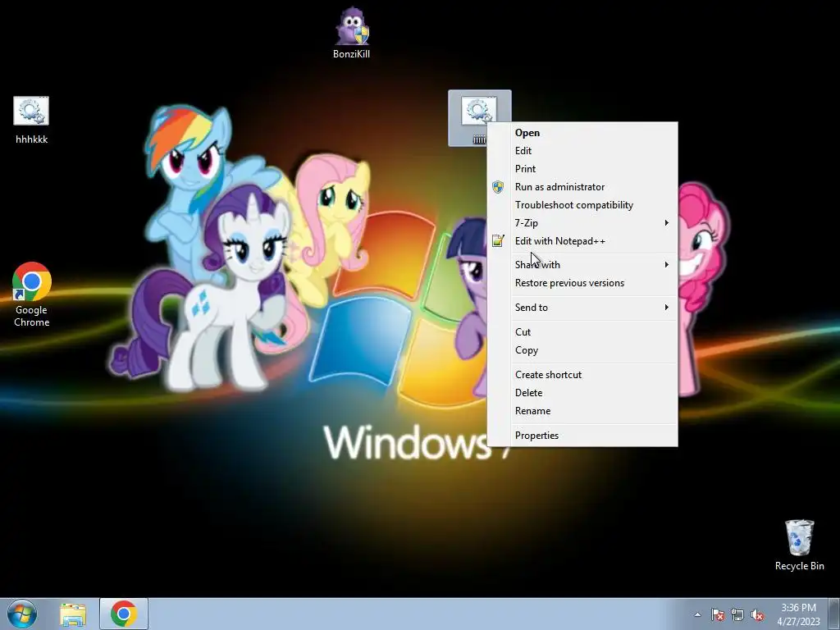Screen dimensions: 840x630
Task: Open the Windows Start menu orb
Action: (x=22, y=614)
